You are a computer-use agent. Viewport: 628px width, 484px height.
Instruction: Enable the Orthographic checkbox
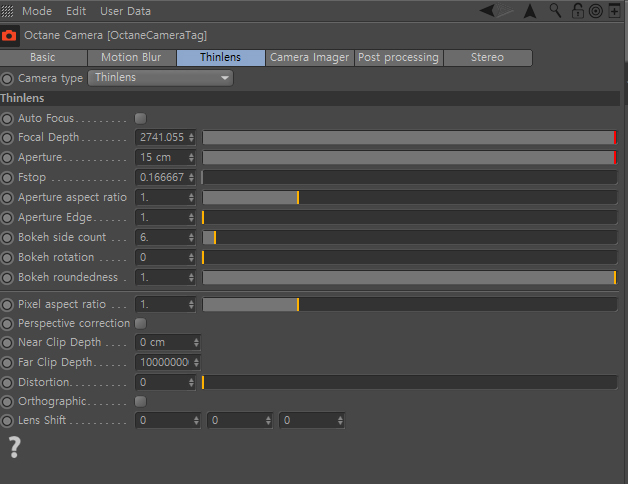[140, 401]
